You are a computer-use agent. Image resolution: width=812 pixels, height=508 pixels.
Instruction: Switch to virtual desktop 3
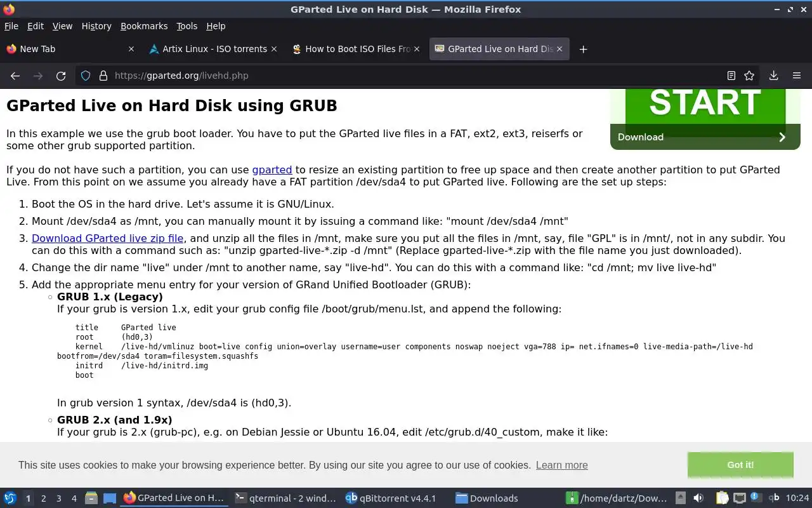(58, 498)
